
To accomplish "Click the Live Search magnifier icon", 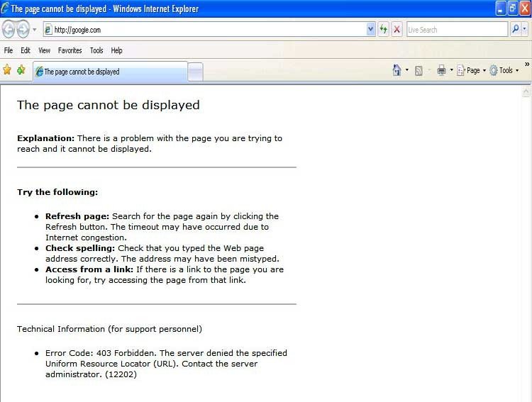I will tap(516, 29).
